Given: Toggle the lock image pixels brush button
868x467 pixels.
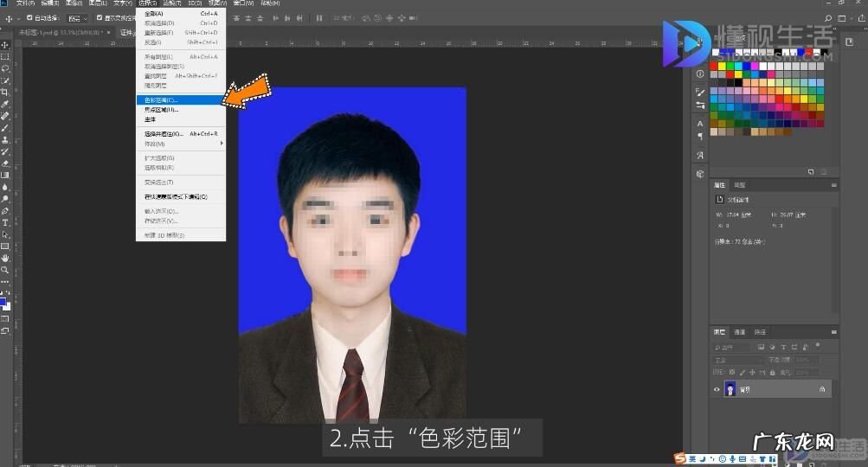Looking at the screenshot, I should click(x=743, y=373).
